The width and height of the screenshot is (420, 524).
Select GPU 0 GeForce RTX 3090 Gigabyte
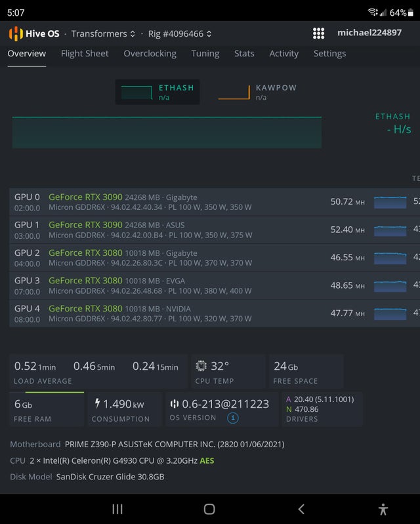click(x=215, y=202)
